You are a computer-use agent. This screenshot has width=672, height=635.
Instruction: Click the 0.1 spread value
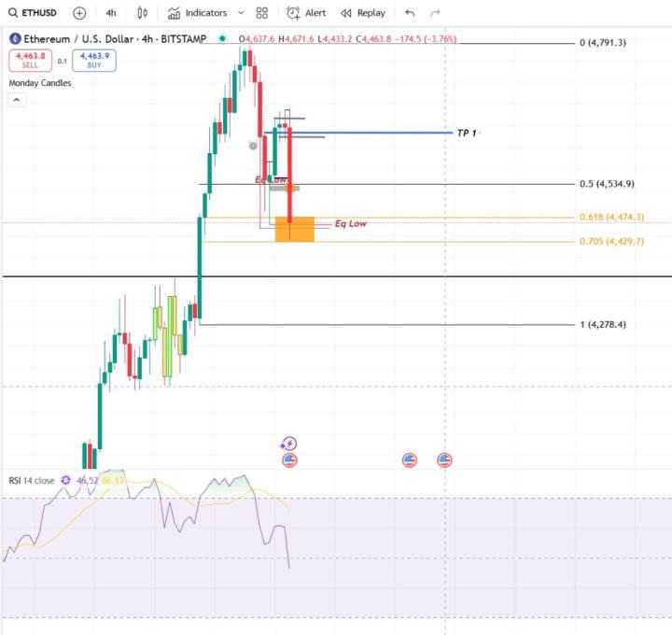click(63, 61)
